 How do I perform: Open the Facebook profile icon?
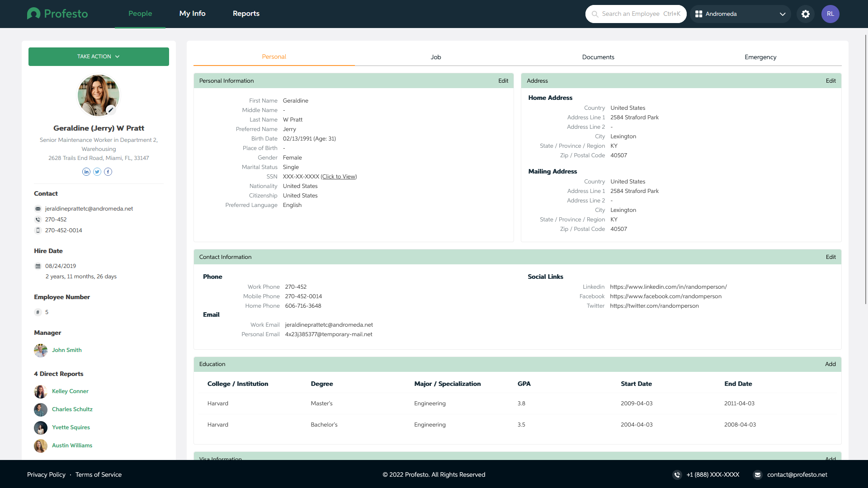(108, 172)
